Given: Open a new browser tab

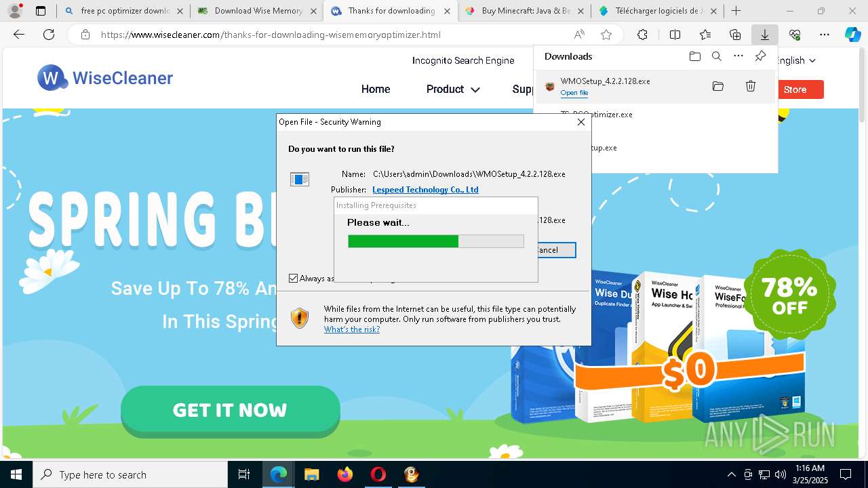Looking at the screenshot, I should 736,11.
